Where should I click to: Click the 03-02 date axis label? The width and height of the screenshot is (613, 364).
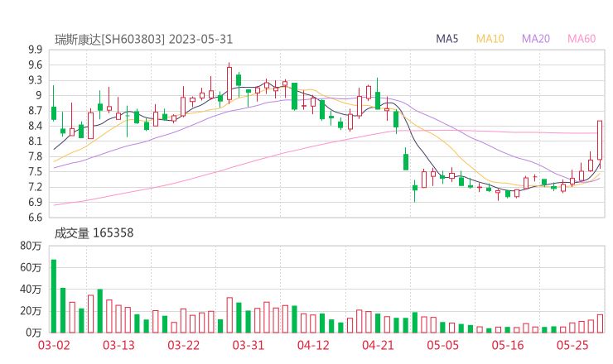click(54, 345)
